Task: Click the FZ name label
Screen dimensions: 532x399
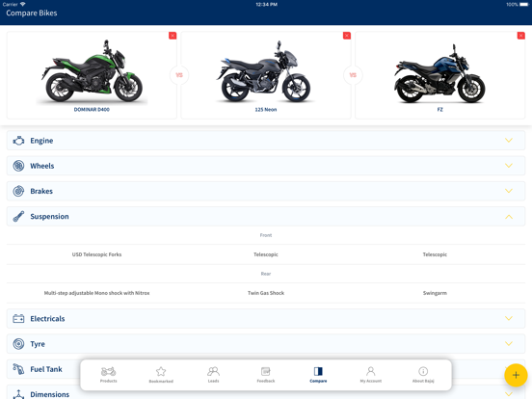Action: tap(440, 110)
